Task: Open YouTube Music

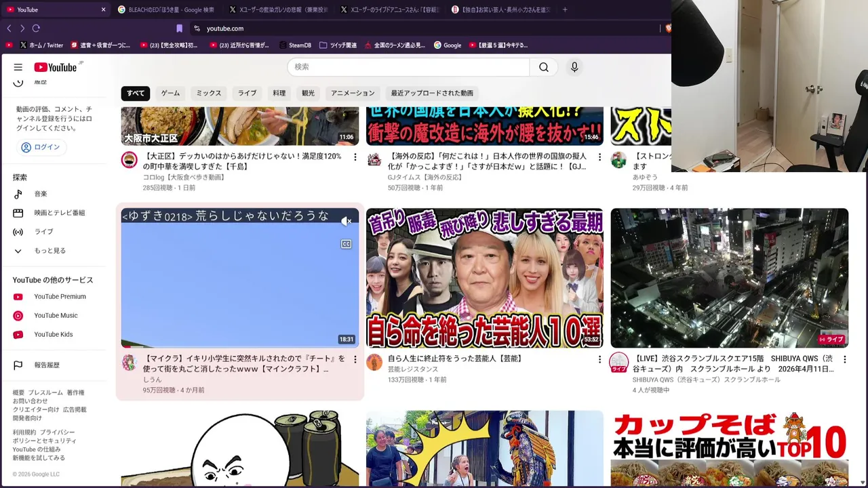Action: (57, 316)
